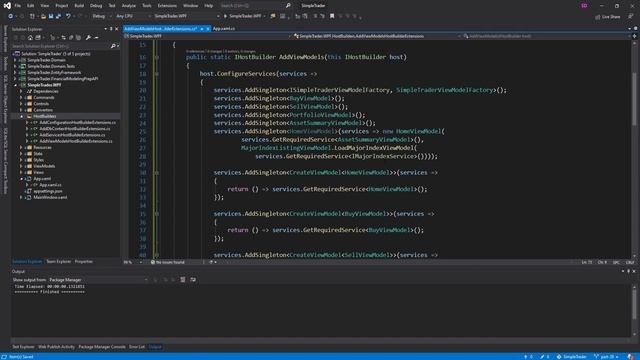Click the Search Solution Explorer input field
Viewport: 640px width, 360px height.
point(60,46)
